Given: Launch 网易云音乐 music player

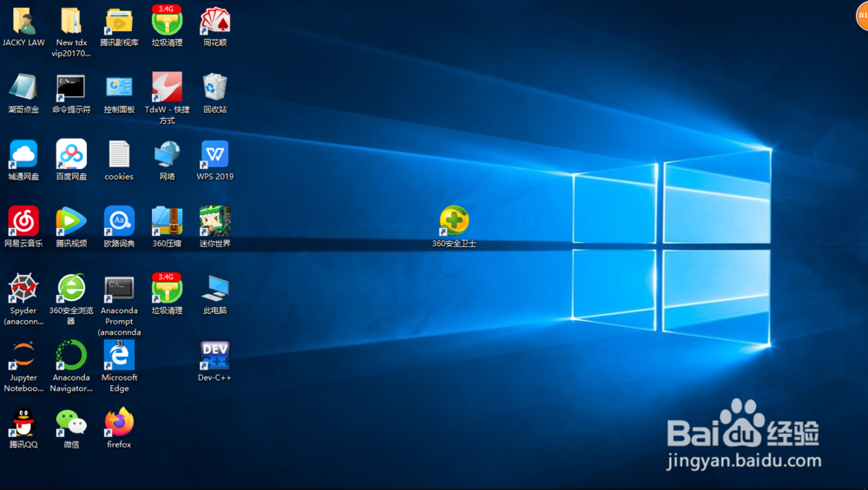Looking at the screenshot, I should coord(23,221).
